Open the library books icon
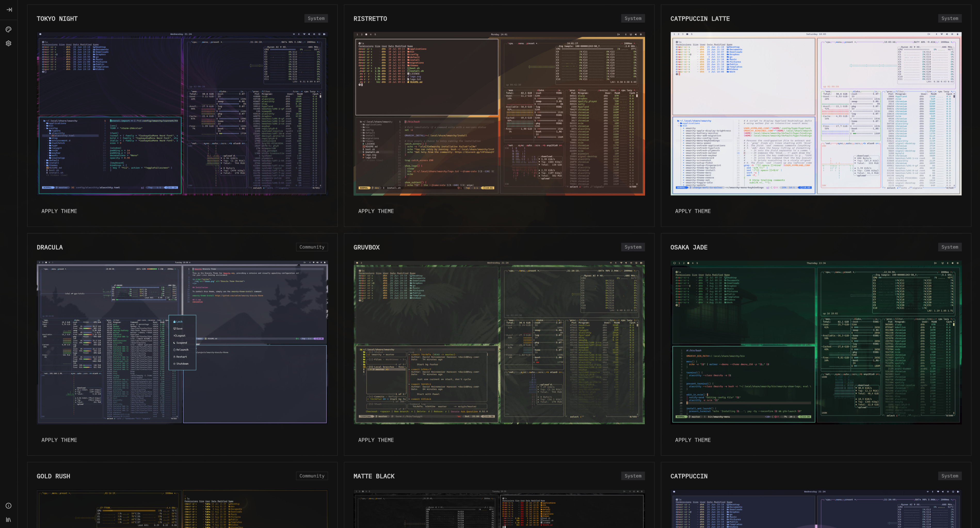Viewport: 980px width, 528px height. coord(8,520)
